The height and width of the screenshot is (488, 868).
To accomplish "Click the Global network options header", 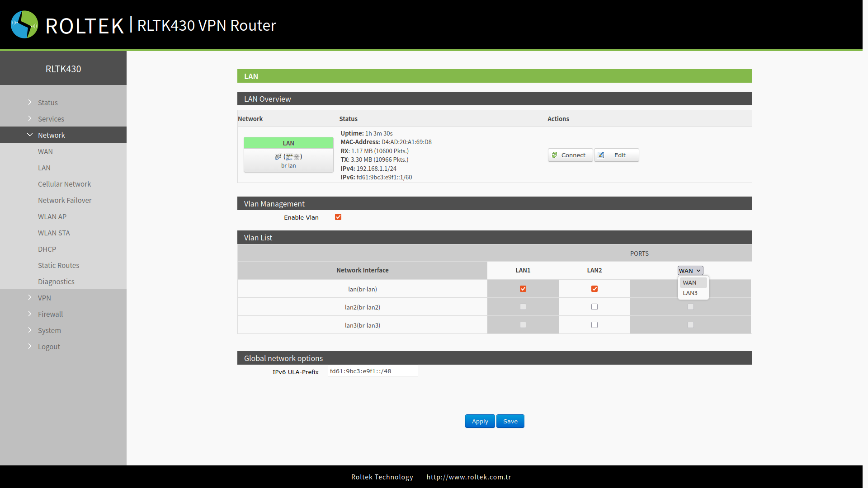I will (495, 358).
